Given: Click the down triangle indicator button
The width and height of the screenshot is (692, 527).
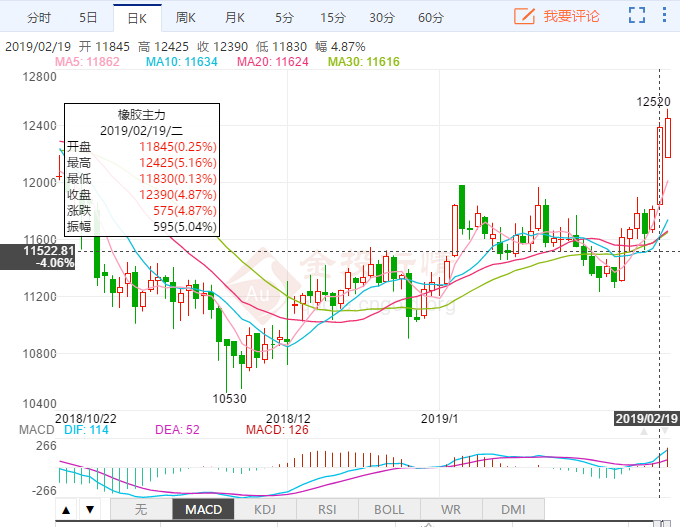Looking at the screenshot, I should click(x=90, y=510).
